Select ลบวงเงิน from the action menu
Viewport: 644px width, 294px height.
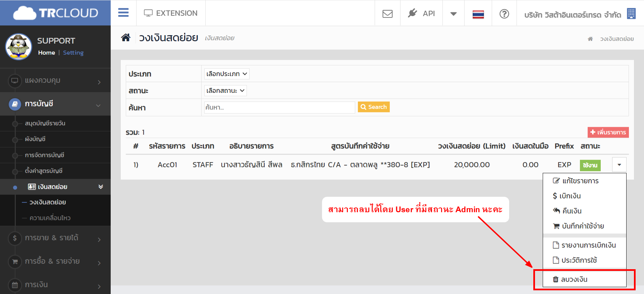[584, 279]
